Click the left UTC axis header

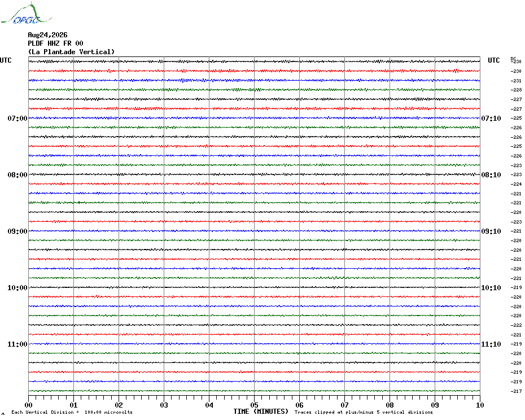coord(6,60)
